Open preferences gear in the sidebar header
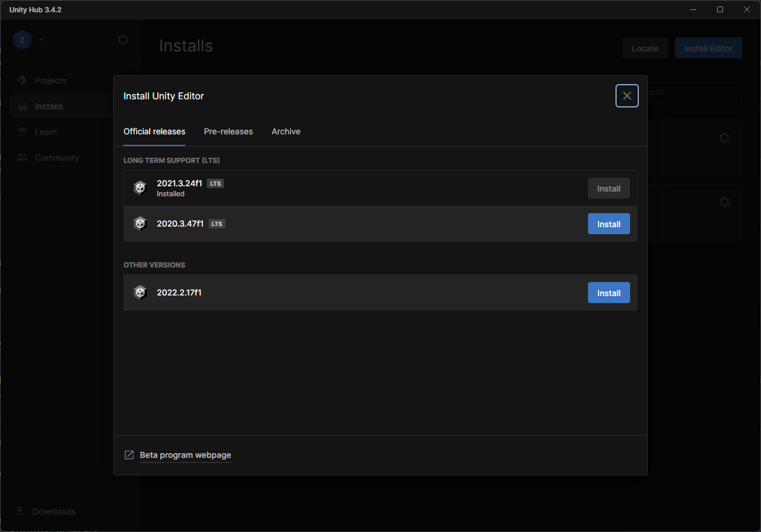The height and width of the screenshot is (532, 761). [123, 40]
